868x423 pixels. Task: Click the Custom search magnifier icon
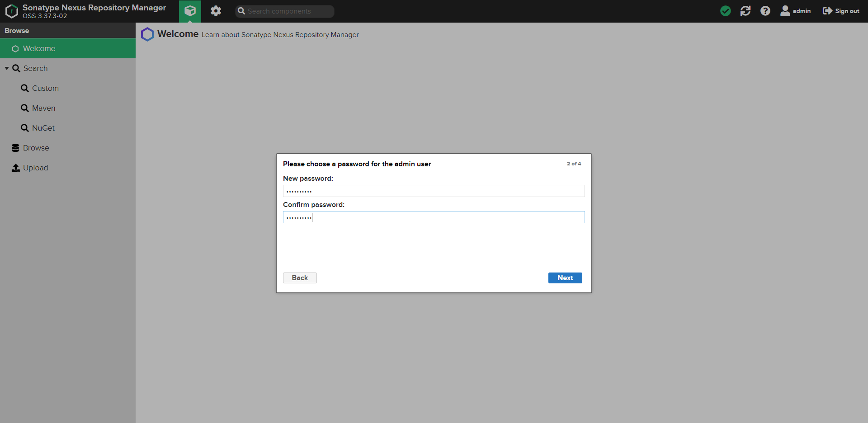click(25, 88)
